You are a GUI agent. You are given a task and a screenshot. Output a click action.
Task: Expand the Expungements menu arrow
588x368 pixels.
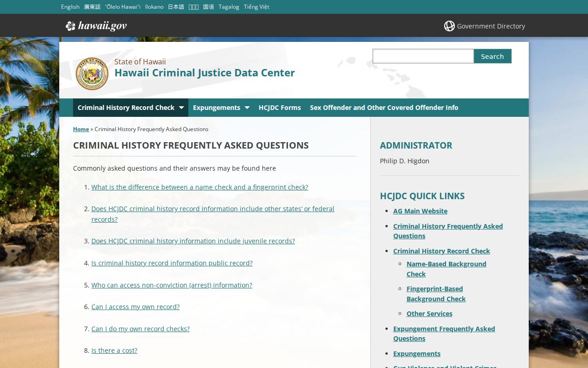(x=247, y=108)
